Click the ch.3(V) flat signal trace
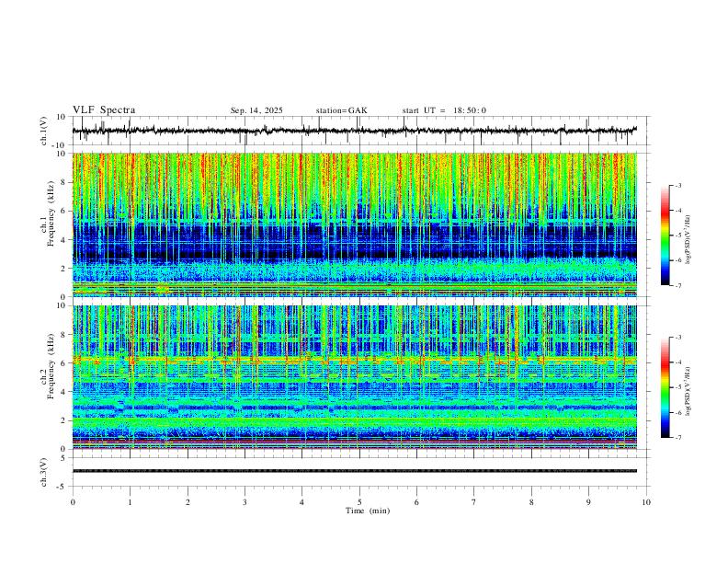The height and width of the screenshot is (563, 728). click(355, 471)
